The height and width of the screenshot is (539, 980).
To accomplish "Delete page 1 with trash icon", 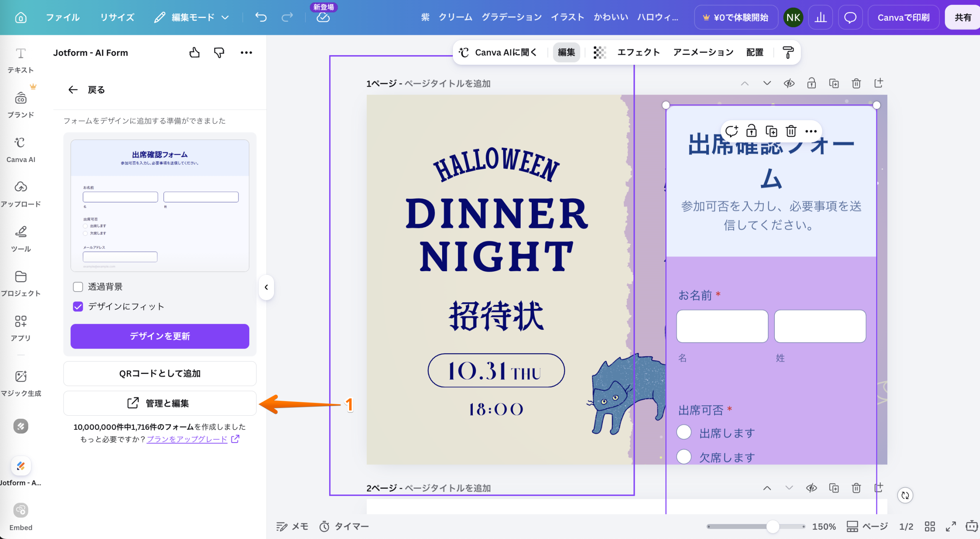I will 856,83.
